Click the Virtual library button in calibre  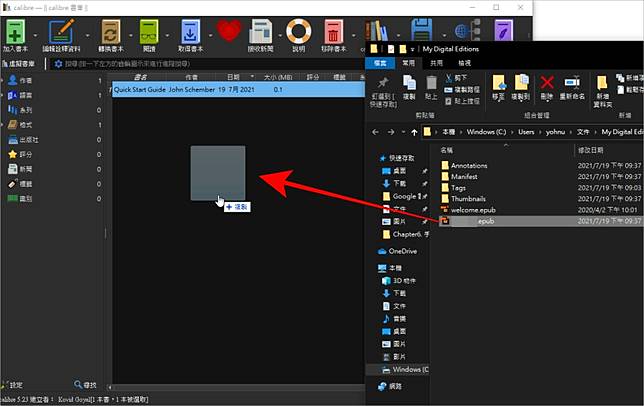point(18,64)
